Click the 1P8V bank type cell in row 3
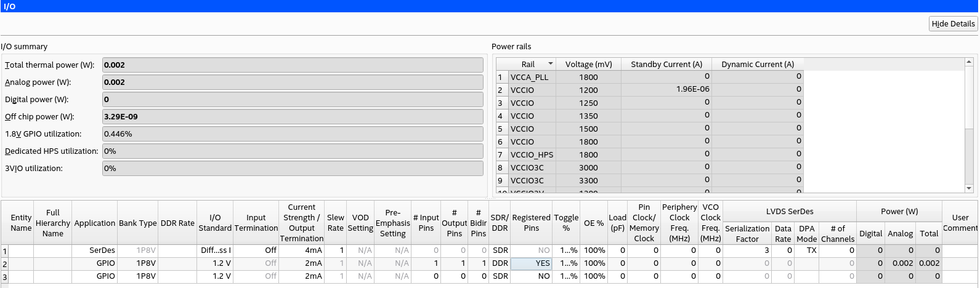980x288 pixels. 138,276
